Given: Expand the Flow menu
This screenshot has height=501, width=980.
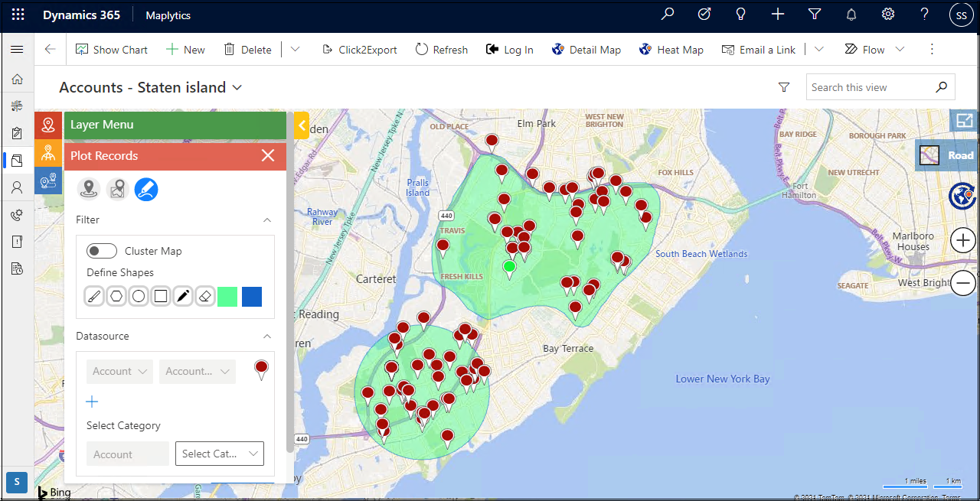Looking at the screenshot, I should point(874,49).
